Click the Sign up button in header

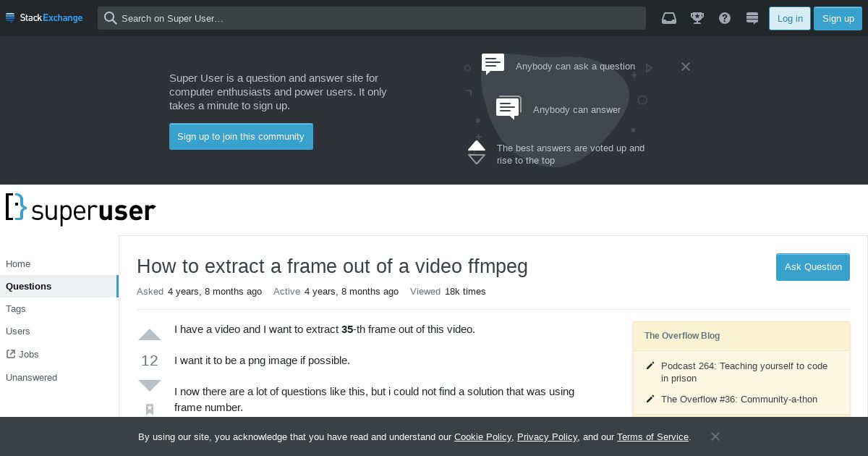click(x=838, y=18)
